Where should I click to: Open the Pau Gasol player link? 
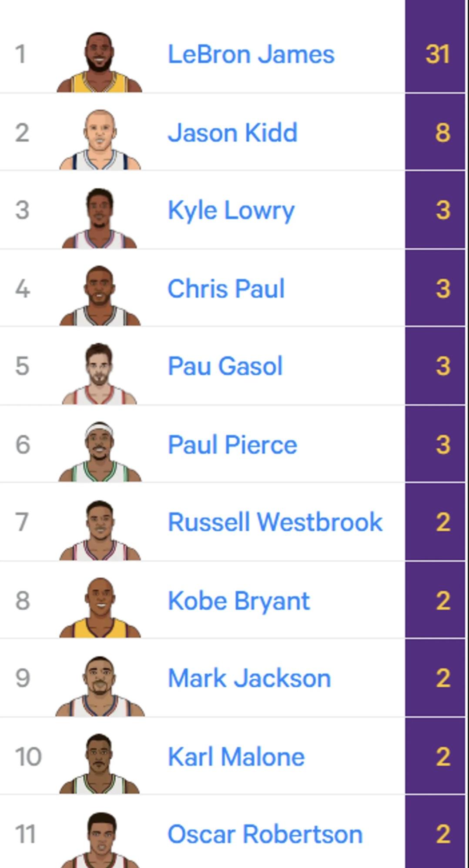click(x=225, y=366)
